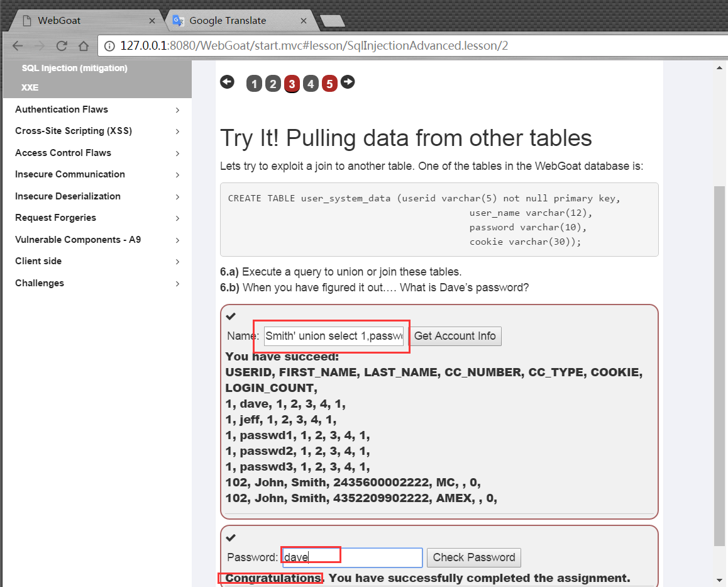
Task: Go to next lesson page arrow
Action: click(x=348, y=82)
